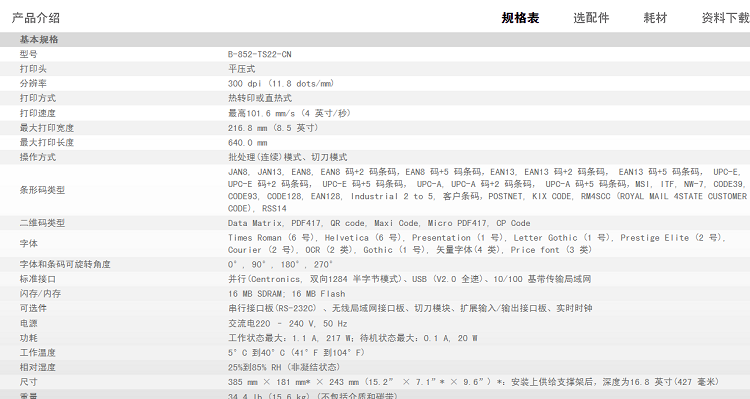Select the 最高101.6 mm/s speed value
This screenshot has height=399, width=750.
tap(290, 113)
